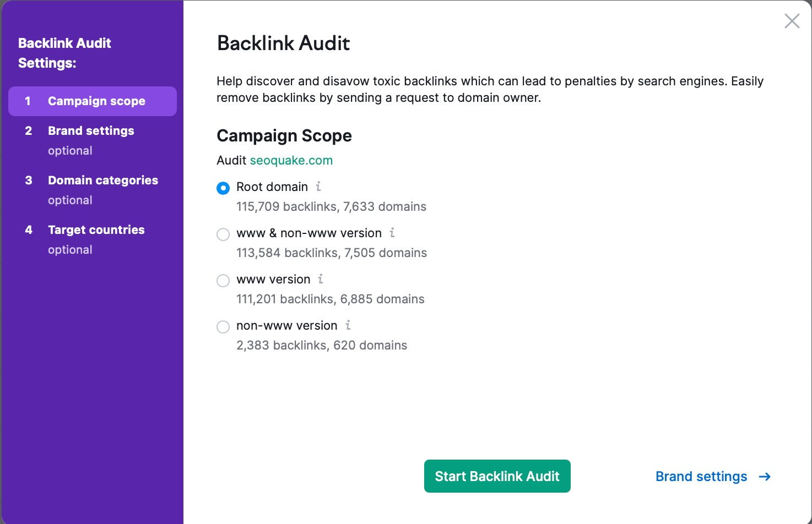Click the step 4 number badge

pyautogui.click(x=28, y=230)
